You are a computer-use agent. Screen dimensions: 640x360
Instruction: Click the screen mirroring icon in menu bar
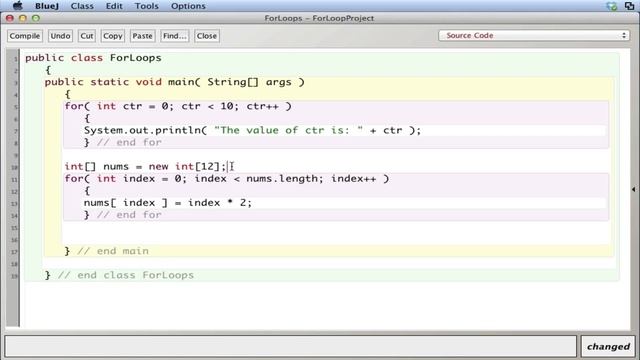pos(629,6)
